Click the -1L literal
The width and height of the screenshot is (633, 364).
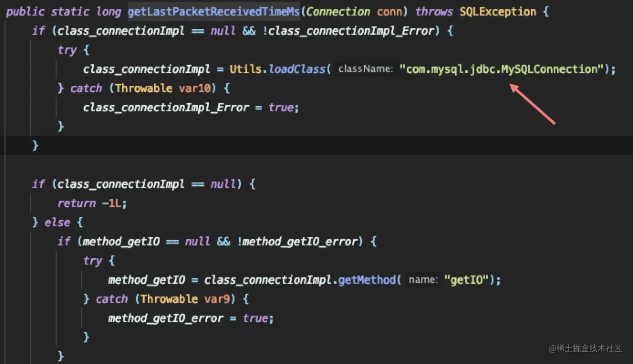point(111,203)
